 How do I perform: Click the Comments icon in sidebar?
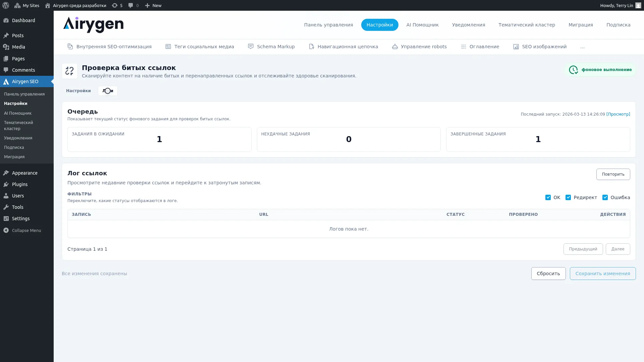6,70
